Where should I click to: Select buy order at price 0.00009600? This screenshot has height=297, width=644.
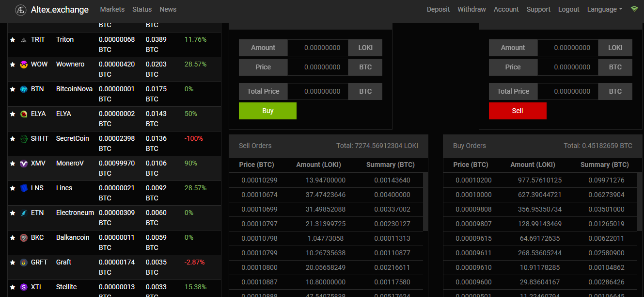tap(540, 282)
